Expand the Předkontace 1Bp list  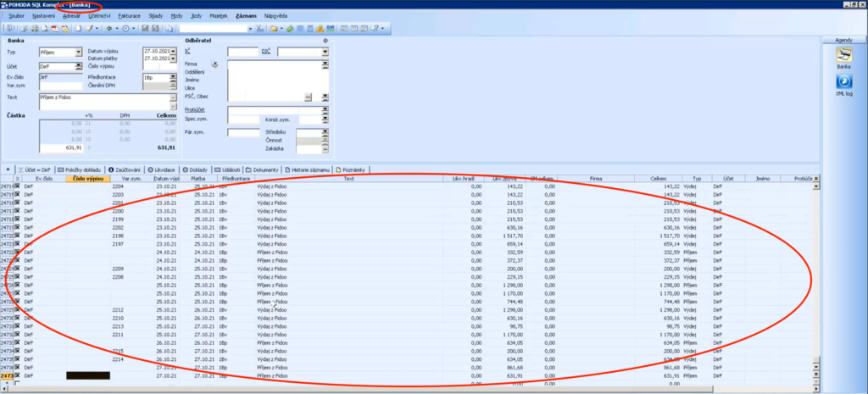coord(173,78)
